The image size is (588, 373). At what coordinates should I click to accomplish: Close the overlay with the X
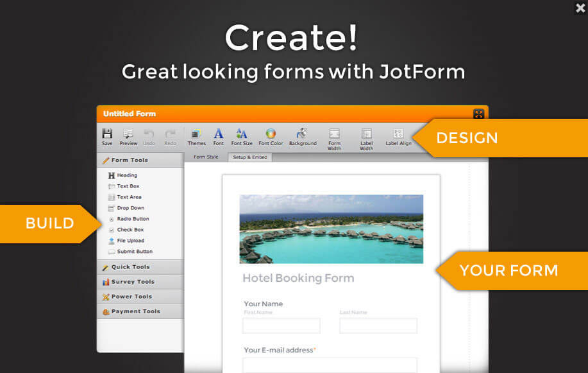(x=580, y=8)
